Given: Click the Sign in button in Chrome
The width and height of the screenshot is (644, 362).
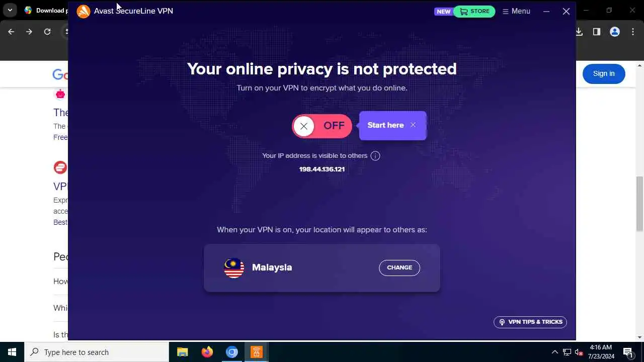Looking at the screenshot, I should tap(604, 73).
